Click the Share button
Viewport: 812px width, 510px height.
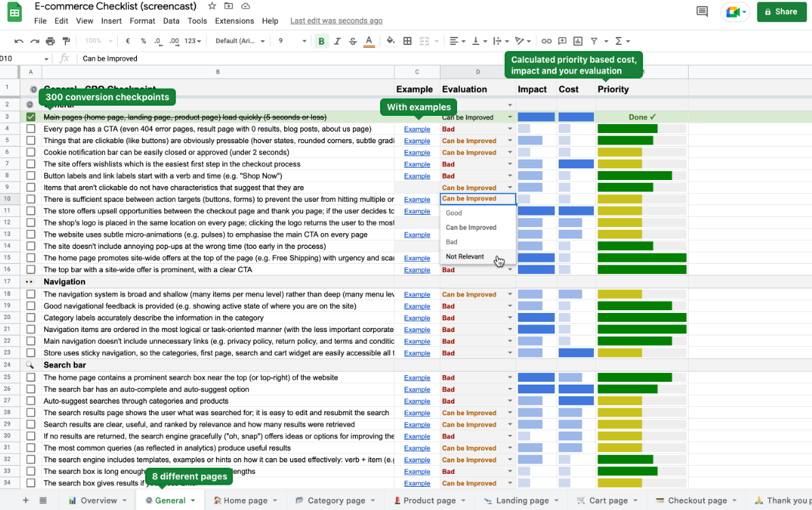click(x=781, y=12)
